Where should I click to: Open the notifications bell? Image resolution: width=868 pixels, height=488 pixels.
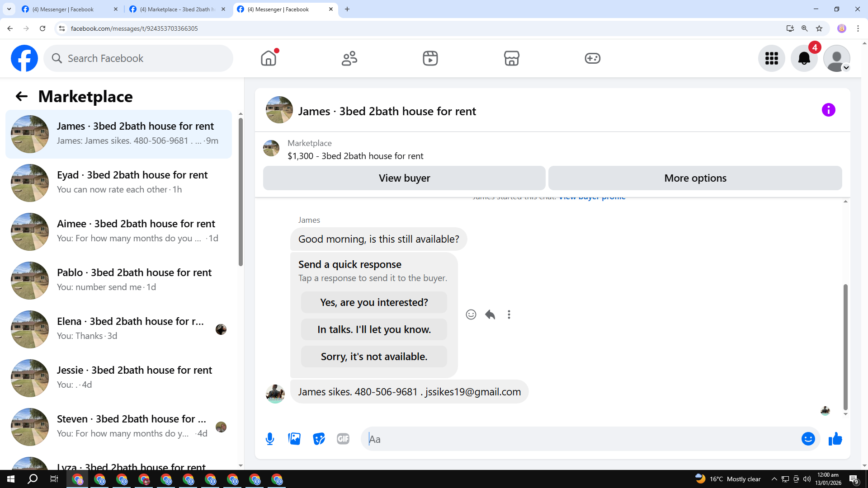pos(804,58)
